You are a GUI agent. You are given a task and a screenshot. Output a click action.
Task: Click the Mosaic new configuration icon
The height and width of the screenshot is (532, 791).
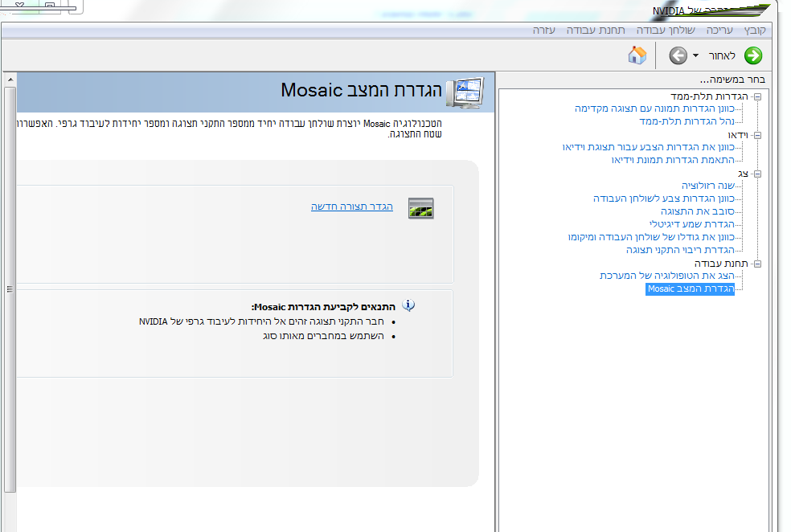click(x=420, y=208)
